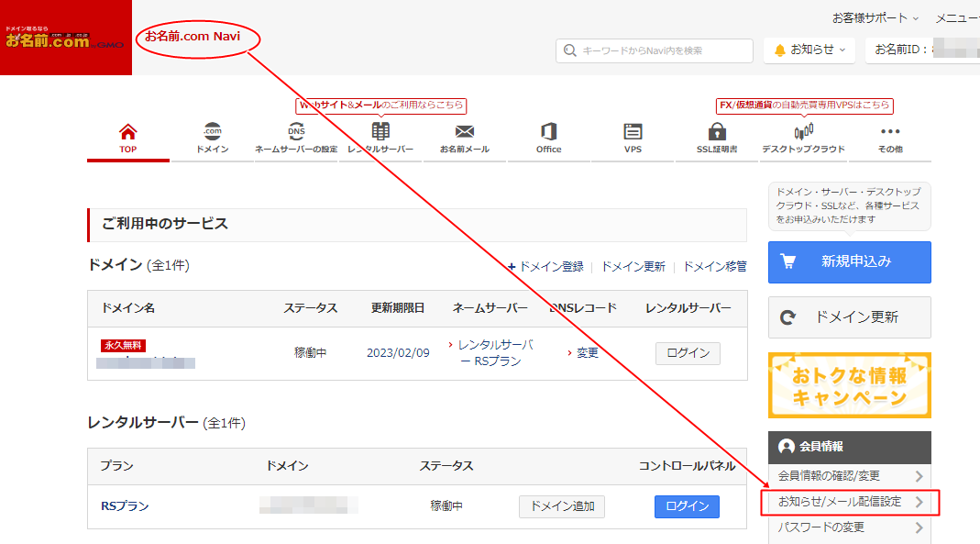The image size is (980, 544).
Task: Click the 稼働中 status in domain row
Action: click(311, 353)
